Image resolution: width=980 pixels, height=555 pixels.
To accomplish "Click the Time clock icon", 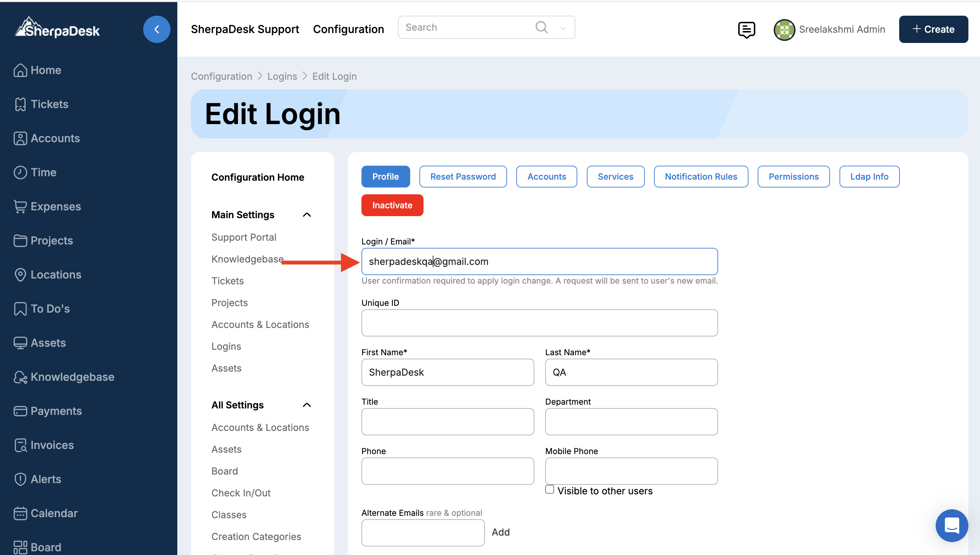I will [x=20, y=172].
